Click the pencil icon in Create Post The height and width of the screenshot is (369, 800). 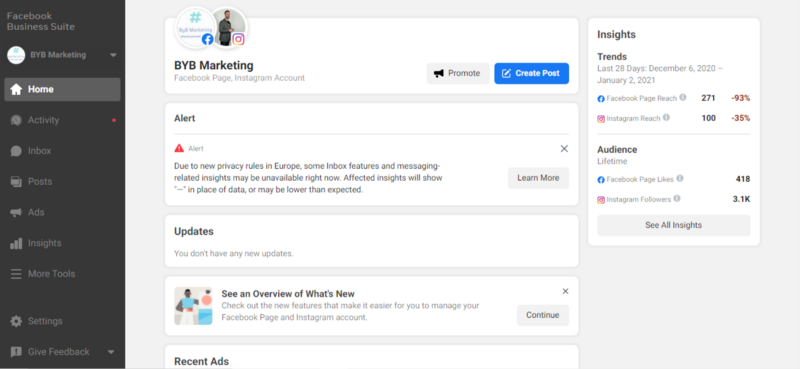(x=506, y=73)
